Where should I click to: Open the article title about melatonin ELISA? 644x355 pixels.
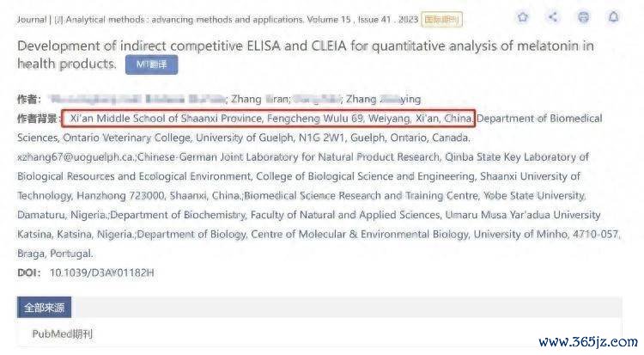(x=306, y=55)
